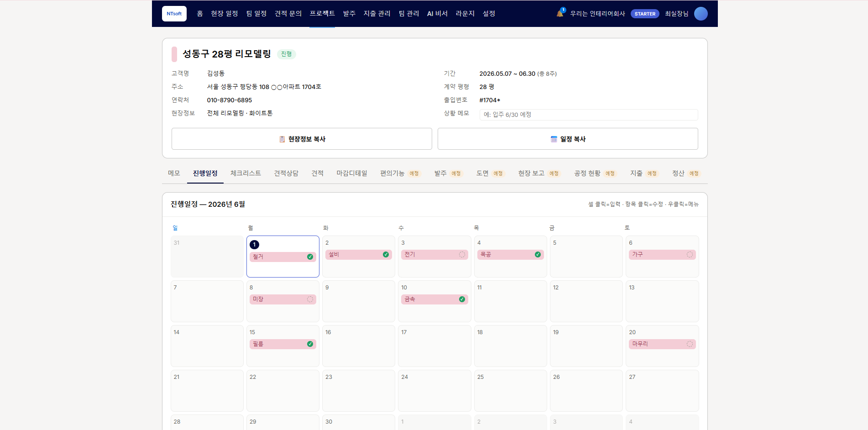Open the user profile avatar
The height and width of the screenshot is (430, 868).
[701, 14]
